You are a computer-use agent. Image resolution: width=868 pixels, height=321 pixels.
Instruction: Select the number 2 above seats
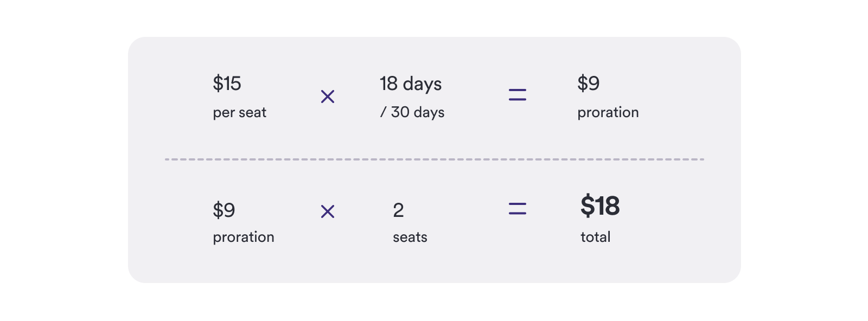point(398,210)
